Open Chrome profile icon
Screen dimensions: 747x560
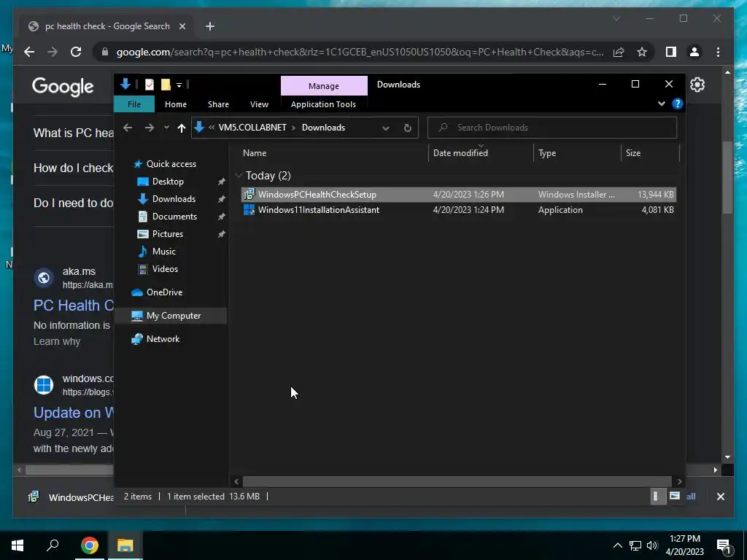point(694,52)
